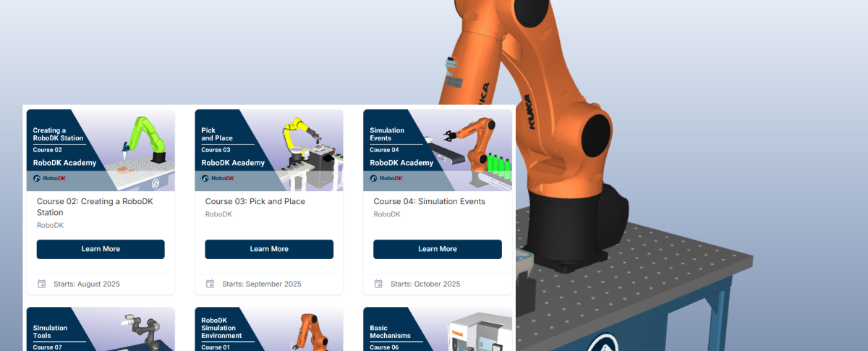Open the Basic Mechanisms Course 06 thumbnail
This screenshot has height=351, width=868.
click(x=438, y=329)
